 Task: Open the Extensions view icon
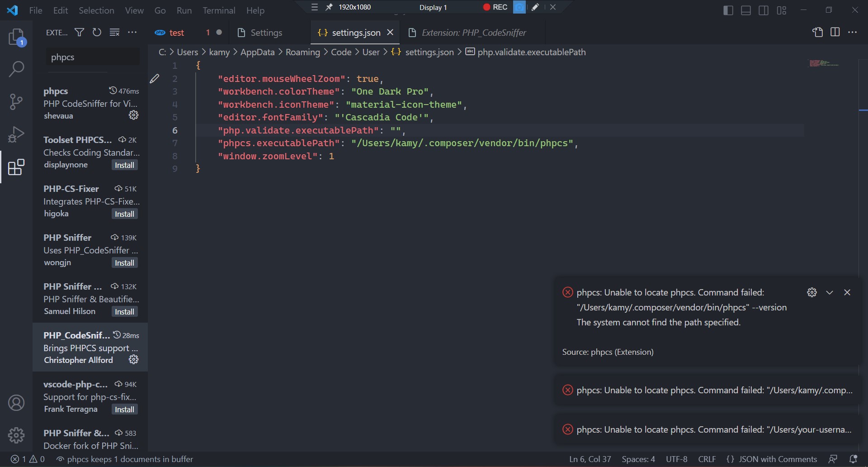[17, 167]
